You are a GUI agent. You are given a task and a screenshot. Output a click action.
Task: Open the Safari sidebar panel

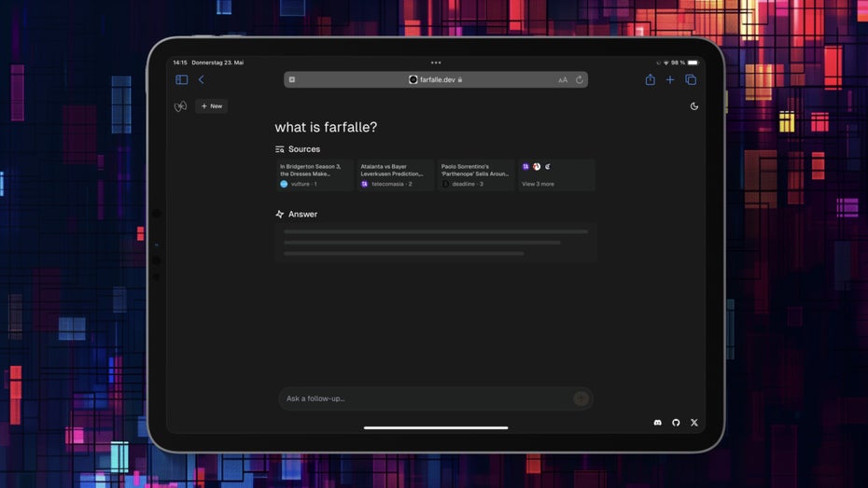(x=182, y=80)
